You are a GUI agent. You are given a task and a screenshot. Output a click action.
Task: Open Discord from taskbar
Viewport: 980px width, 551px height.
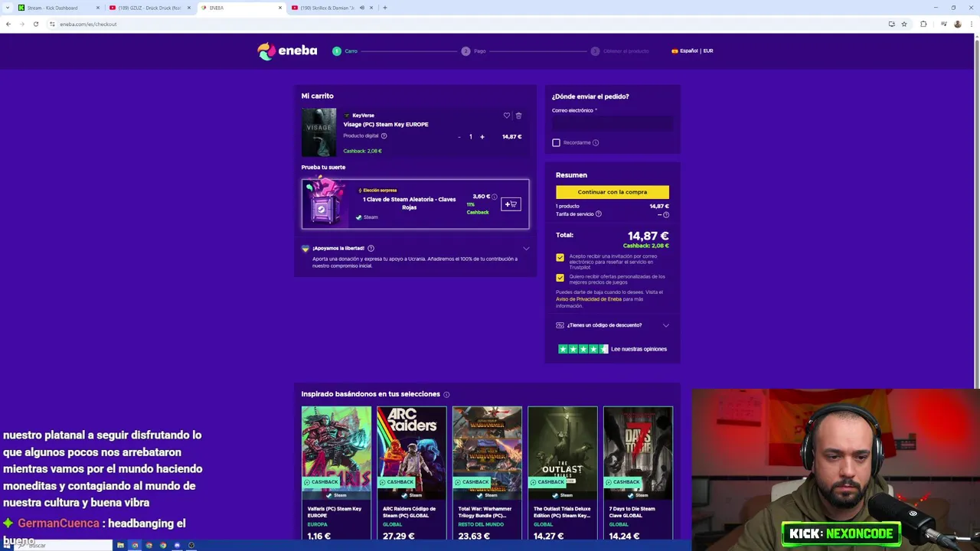(x=177, y=546)
